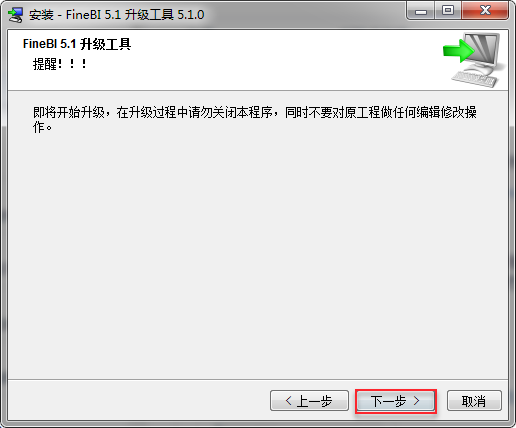Click the left chevron on 上一步

pos(289,401)
